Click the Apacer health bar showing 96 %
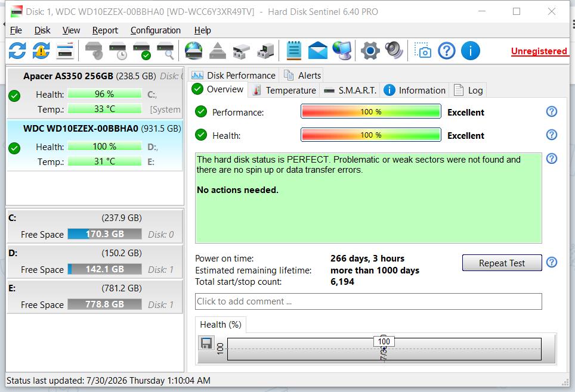 [x=104, y=94]
